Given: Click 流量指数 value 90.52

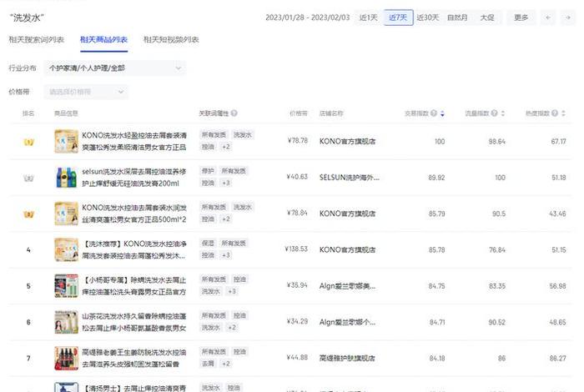Looking at the screenshot, I should (497, 323).
